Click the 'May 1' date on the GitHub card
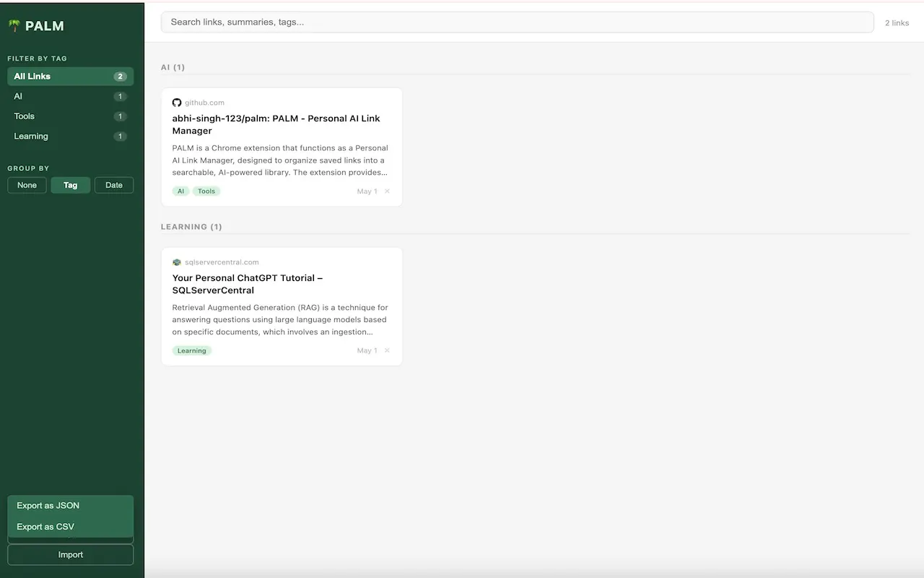Viewport: 924px width, 578px height. pyautogui.click(x=367, y=191)
